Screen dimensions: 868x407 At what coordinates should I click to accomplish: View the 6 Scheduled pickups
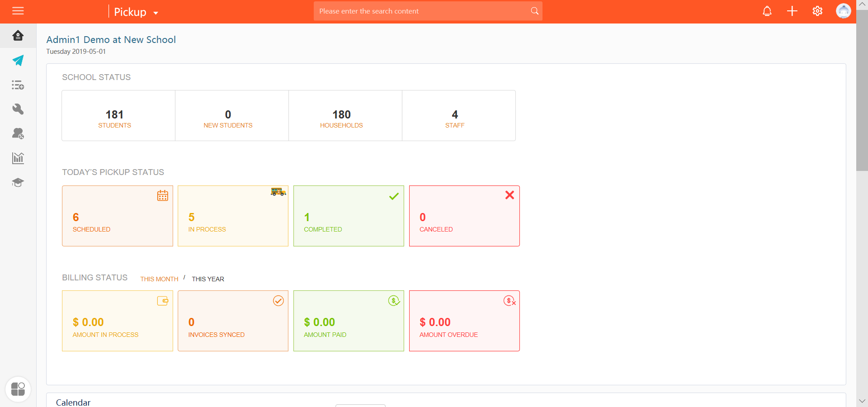(x=118, y=216)
